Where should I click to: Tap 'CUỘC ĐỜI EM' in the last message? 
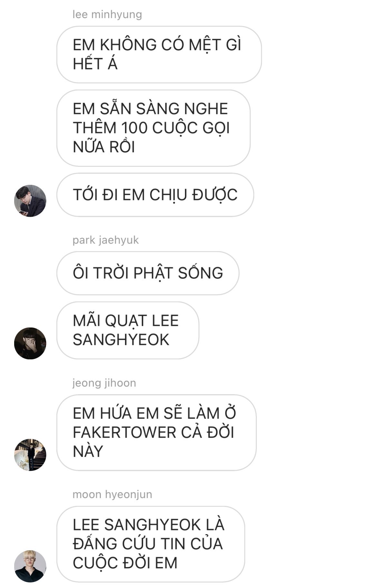pos(125,563)
